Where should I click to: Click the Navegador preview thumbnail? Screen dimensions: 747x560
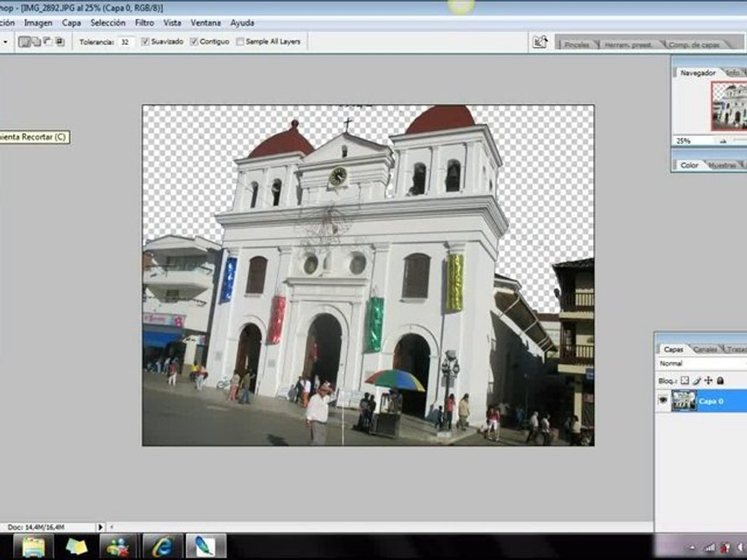coord(729,106)
